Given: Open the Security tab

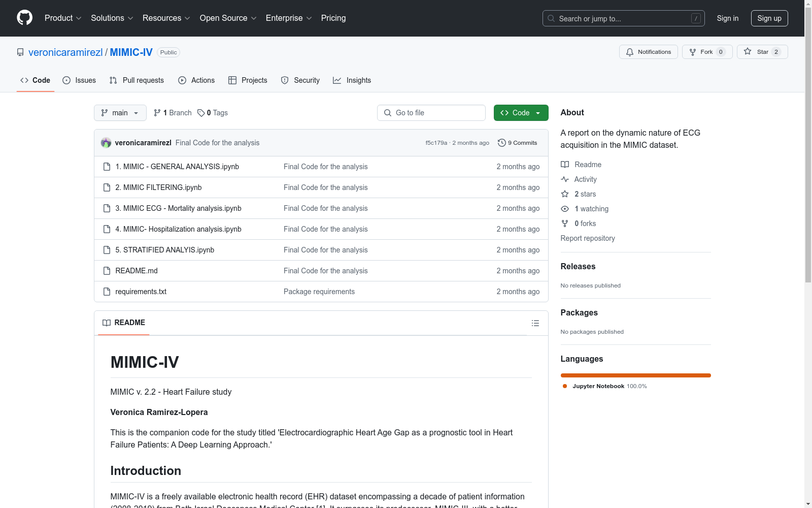Looking at the screenshot, I should tap(300, 80).
